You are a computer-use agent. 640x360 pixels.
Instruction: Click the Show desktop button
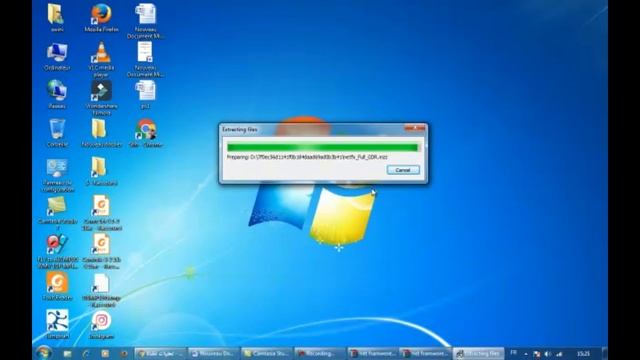tap(605, 353)
